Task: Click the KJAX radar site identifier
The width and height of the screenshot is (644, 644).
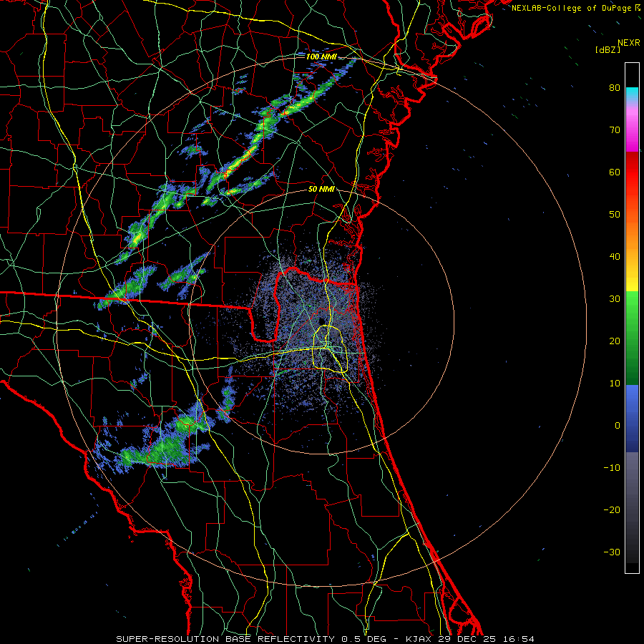Action: 419,639
